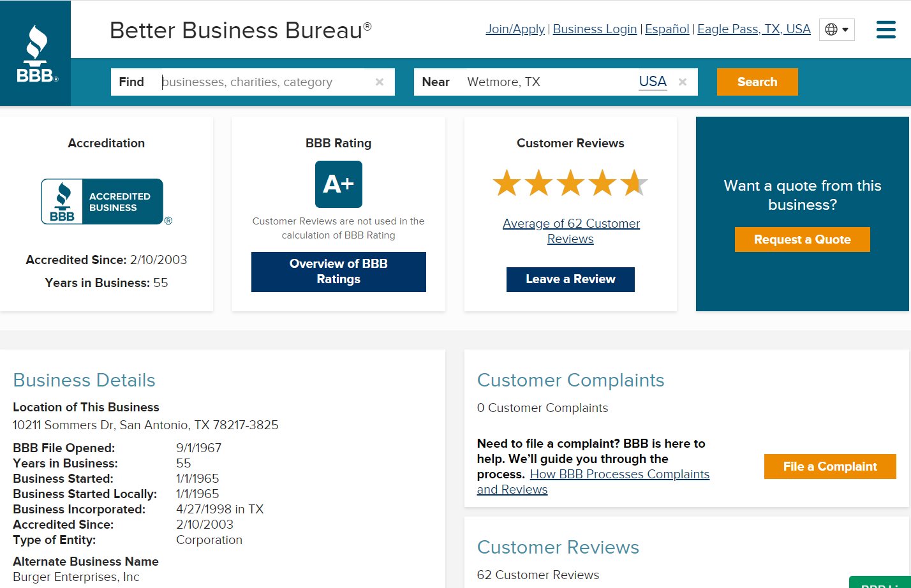Clear the Near location field
Screen dimensions: 911x588
pos(683,82)
